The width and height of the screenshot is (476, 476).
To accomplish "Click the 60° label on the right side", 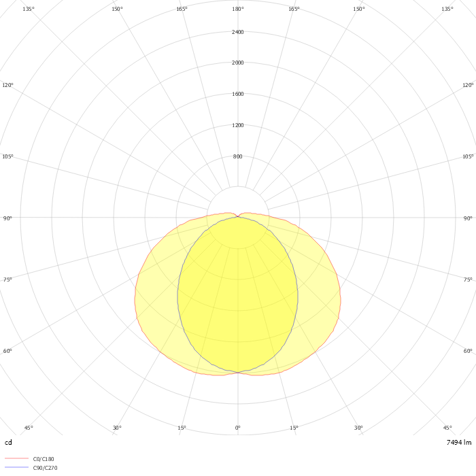I will [468, 351].
